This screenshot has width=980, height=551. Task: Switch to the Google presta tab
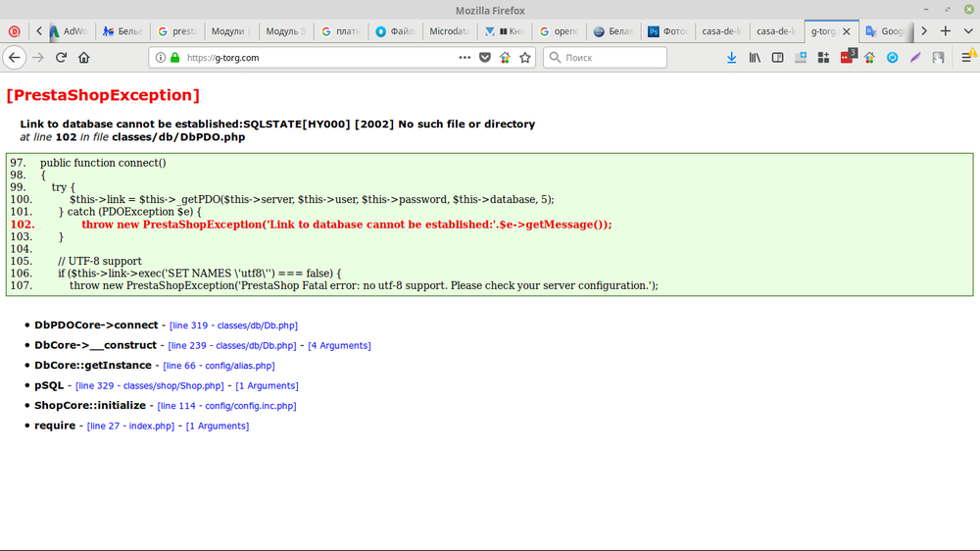[177, 31]
